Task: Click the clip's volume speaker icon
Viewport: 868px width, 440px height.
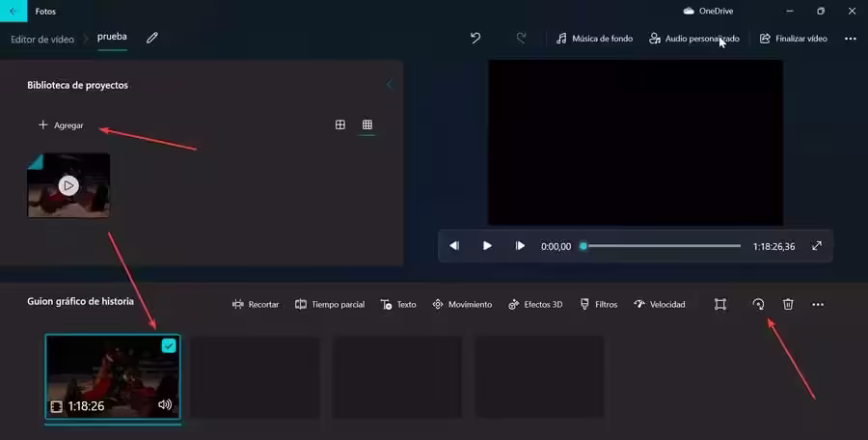Action: click(165, 404)
